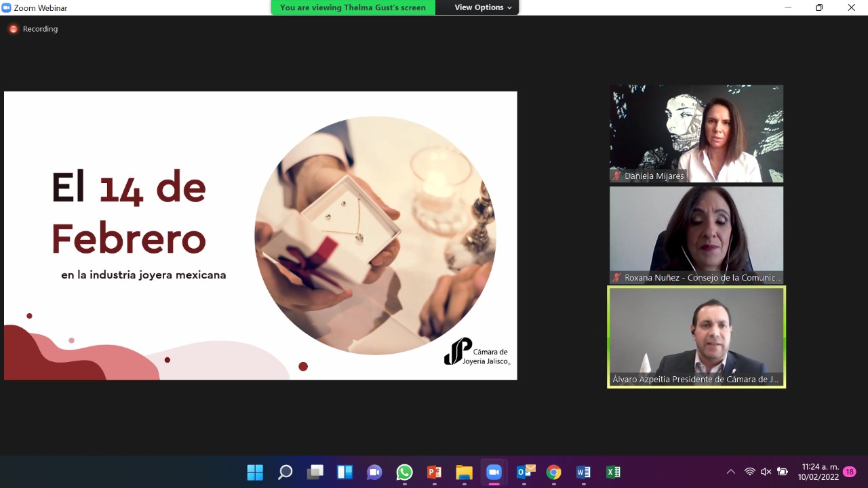Click the Recording indicator
The width and height of the screenshot is (868, 488).
33,29
